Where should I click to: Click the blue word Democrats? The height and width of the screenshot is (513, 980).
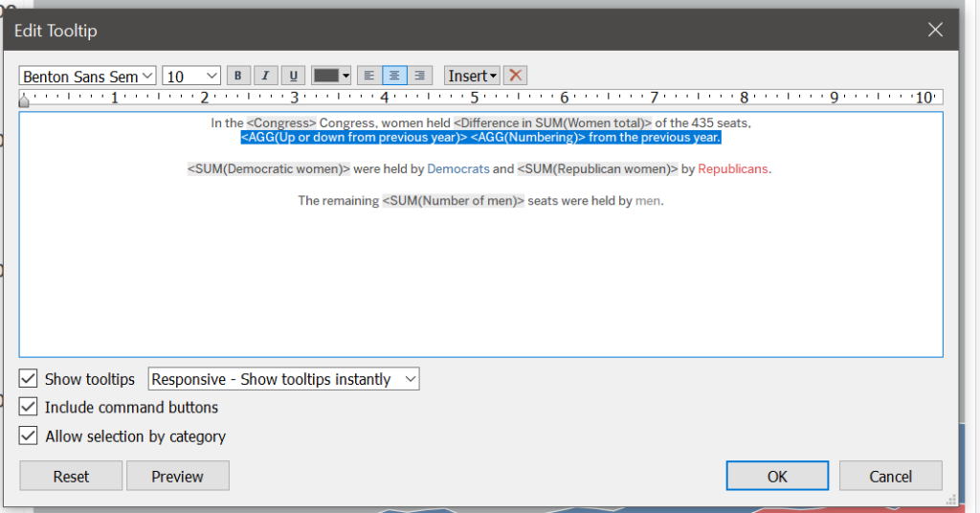(458, 168)
